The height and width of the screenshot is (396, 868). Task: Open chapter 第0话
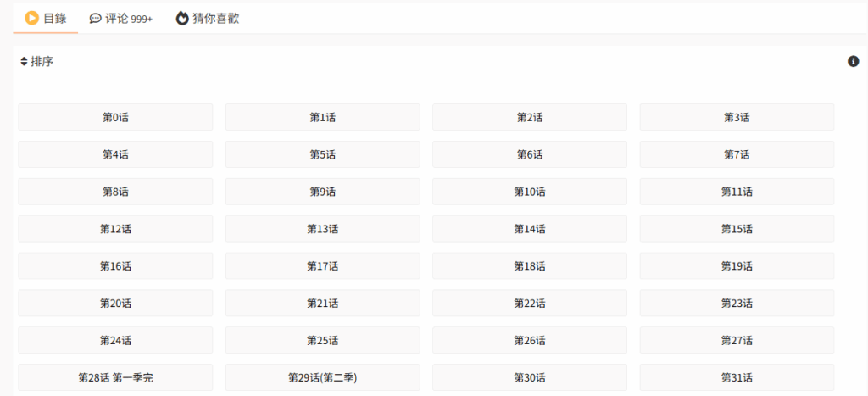[x=115, y=117]
